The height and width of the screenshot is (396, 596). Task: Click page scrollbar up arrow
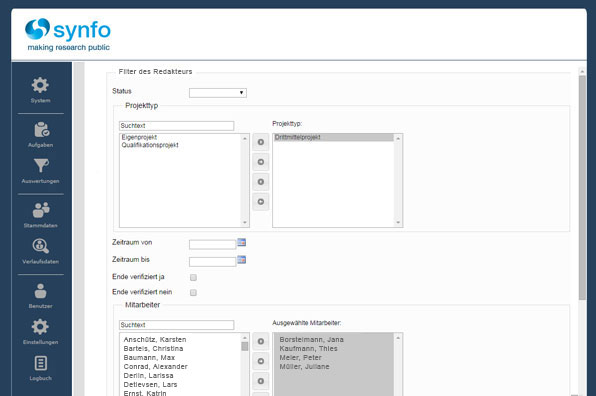(582, 71)
